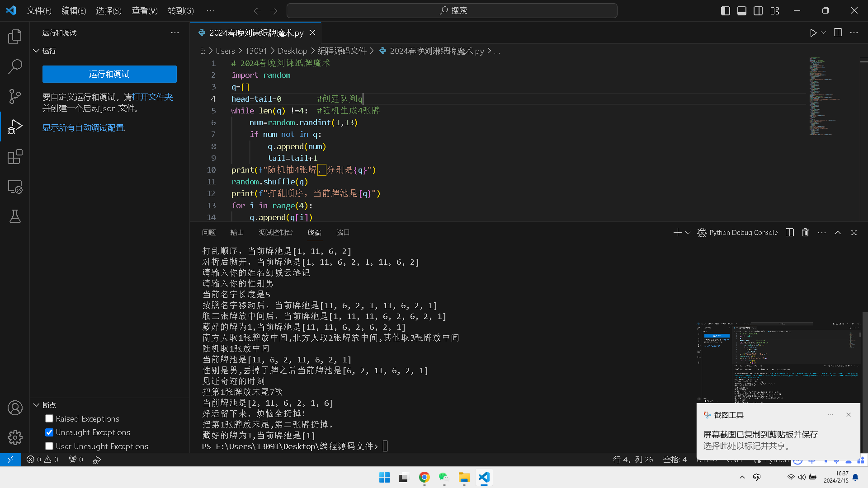868x488 pixels.
Task: Click the Run and Debug icon in sidebar
Action: point(15,127)
